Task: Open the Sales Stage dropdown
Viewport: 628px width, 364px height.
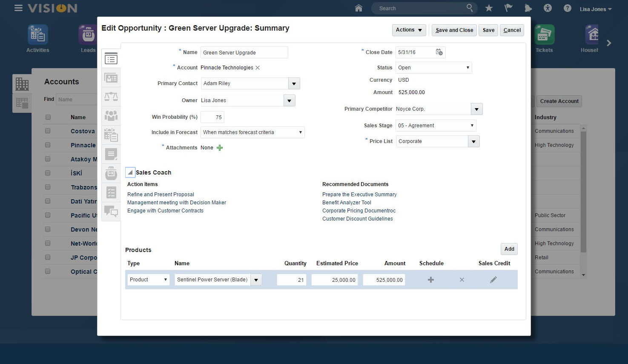Action: 436,126
